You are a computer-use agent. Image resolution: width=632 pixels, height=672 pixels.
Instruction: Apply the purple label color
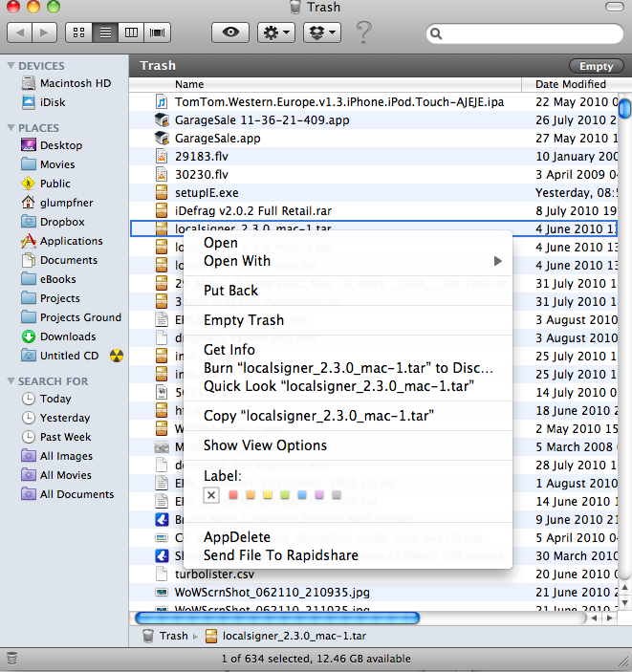click(319, 495)
